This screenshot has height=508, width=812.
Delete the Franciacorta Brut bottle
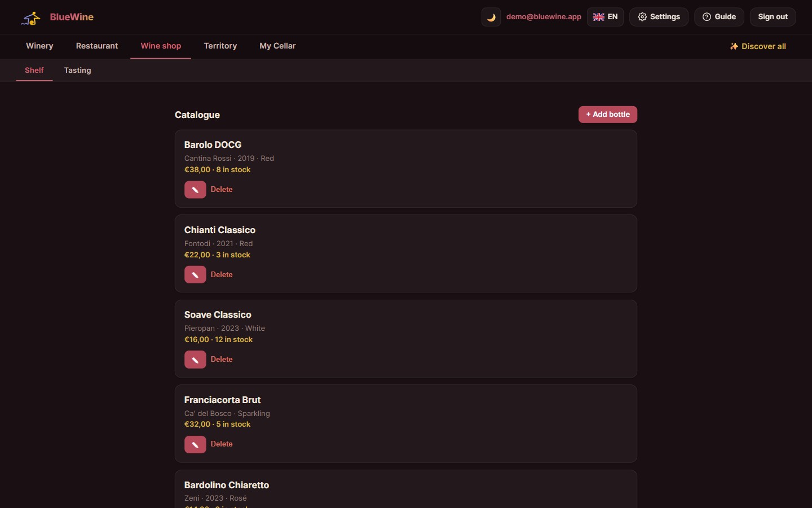[222, 444]
